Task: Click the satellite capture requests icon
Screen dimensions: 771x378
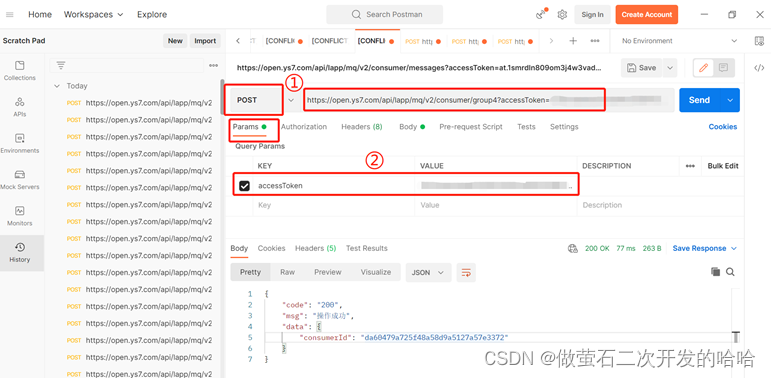Action: point(541,14)
